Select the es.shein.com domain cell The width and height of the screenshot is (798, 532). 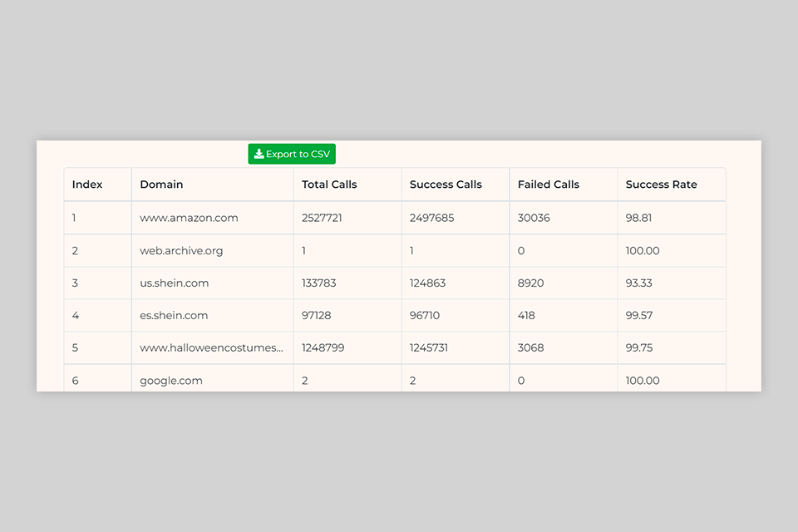tap(174, 315)
